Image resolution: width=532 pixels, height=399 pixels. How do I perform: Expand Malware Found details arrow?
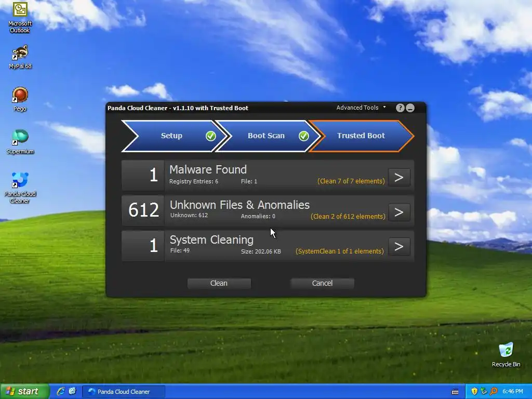(x=399, y=177)
